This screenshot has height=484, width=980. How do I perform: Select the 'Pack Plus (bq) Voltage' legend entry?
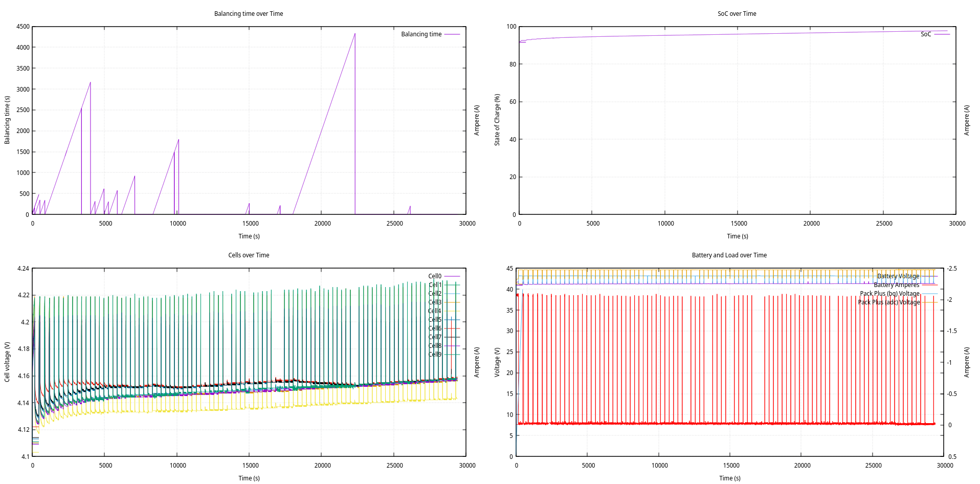click(889, 294)
